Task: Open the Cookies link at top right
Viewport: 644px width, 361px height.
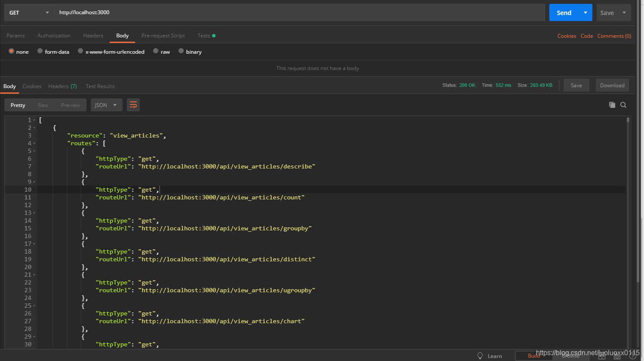Action: pyautogui.click(x=567, y=36)
